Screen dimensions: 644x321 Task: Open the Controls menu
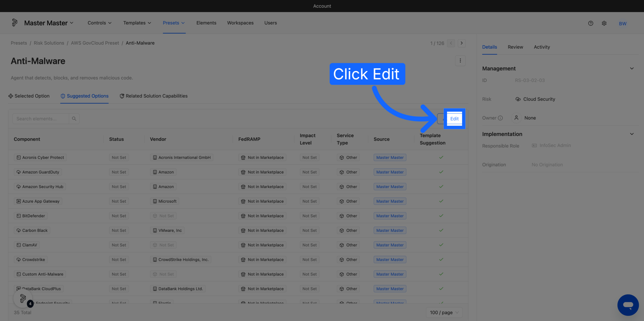[x=100, y=23]
